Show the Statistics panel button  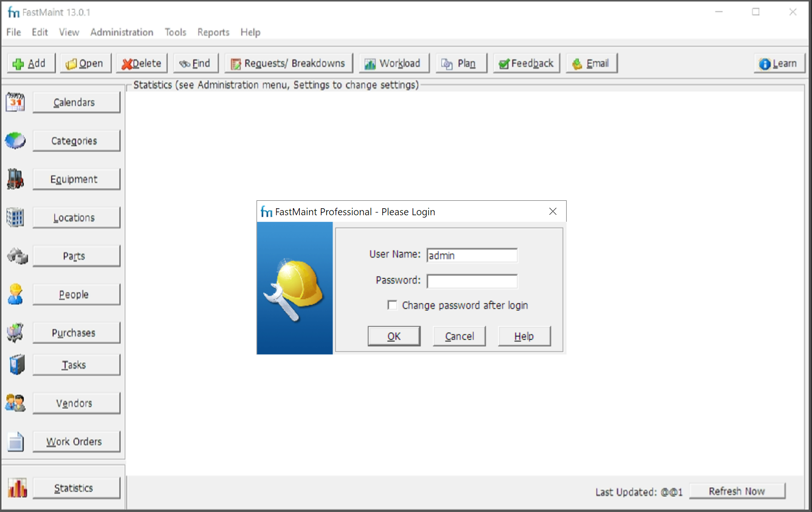point(76,488)
